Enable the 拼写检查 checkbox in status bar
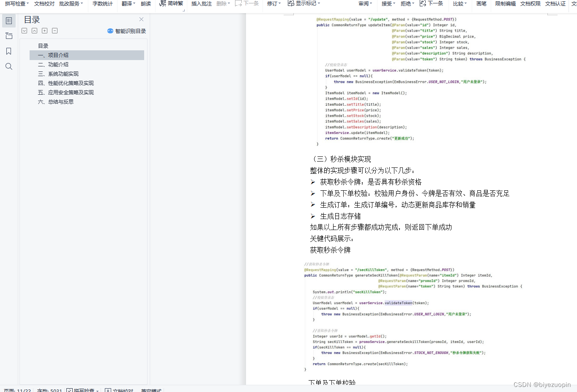Image resolution: width=577 pixels, height=392 pixels. click(69, 390)
